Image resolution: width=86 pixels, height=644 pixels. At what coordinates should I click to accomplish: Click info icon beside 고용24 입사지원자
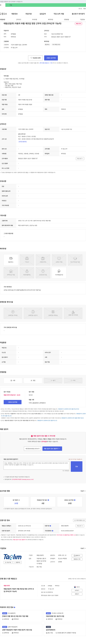(x=75, y=500)
